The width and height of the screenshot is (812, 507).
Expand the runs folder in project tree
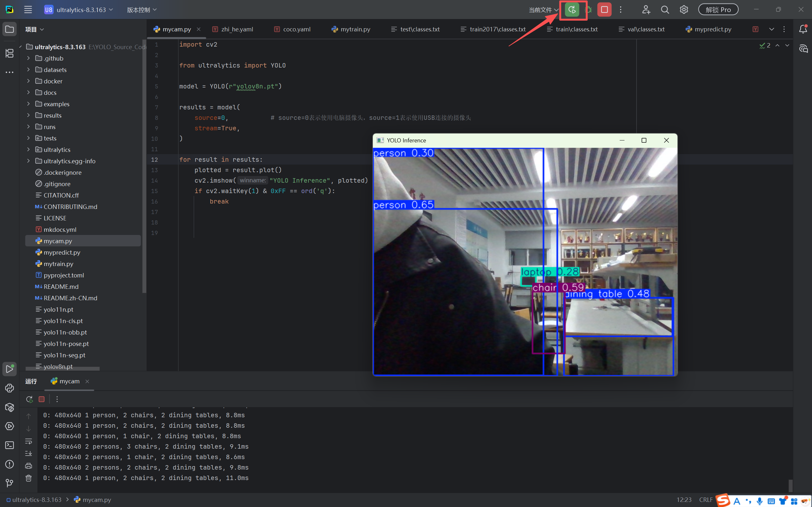(29, 127)
